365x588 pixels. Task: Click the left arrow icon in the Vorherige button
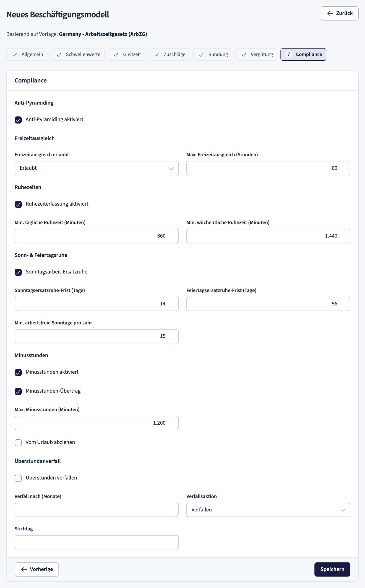(x=24, y=569)
